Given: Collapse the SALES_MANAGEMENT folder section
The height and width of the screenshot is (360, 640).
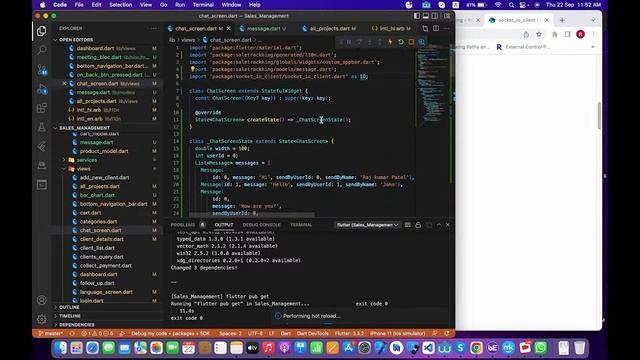Looking at the screenshot, I should pos(84,128).
